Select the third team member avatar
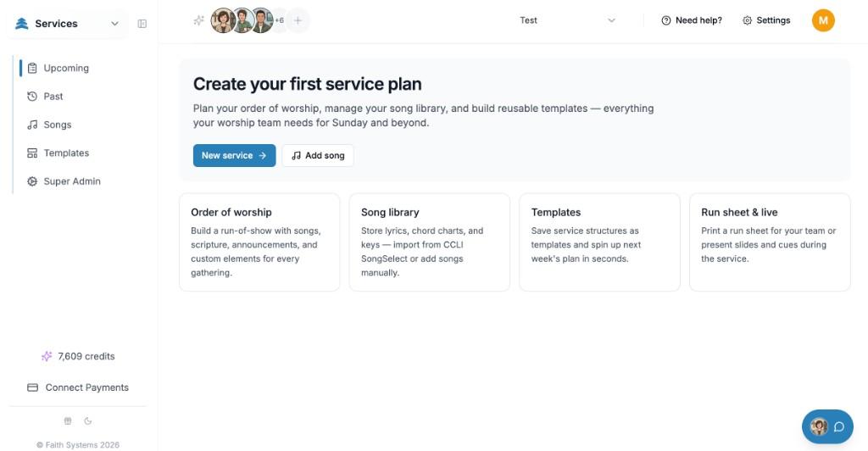The height and width of the screenshot is (451, 868). (261, 20)
